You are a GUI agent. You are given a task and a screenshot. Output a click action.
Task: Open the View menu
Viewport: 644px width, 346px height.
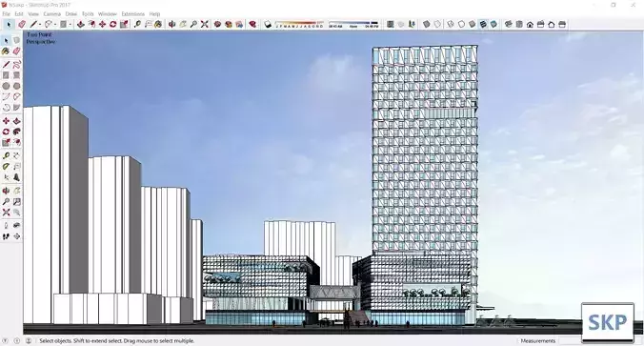(x=33, y=14)
